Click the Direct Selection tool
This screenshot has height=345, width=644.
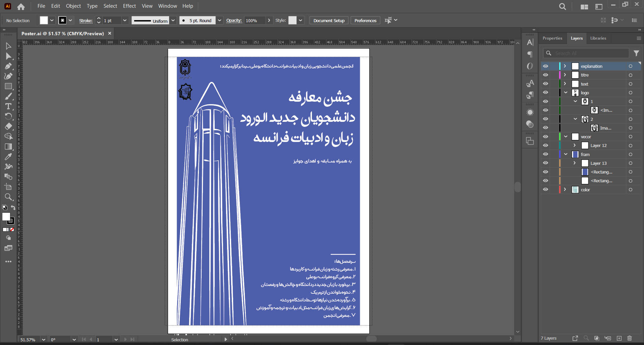pos(8,56)
